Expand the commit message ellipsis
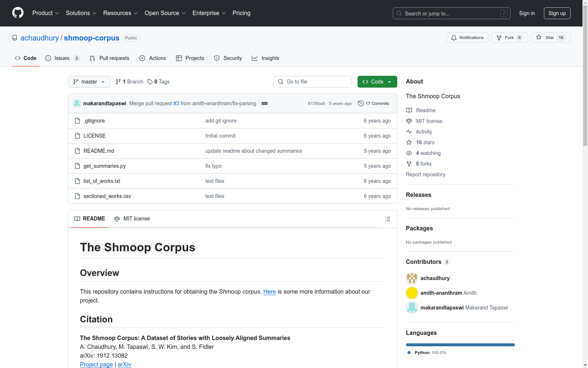This screenshot has height=368, width=588. tap(265, 103)
